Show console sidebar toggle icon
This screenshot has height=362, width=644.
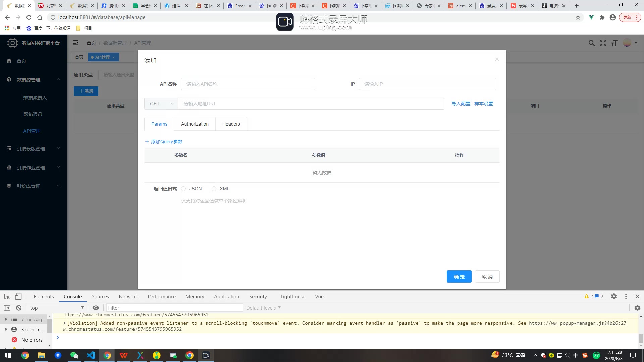[x=7, y=308]
